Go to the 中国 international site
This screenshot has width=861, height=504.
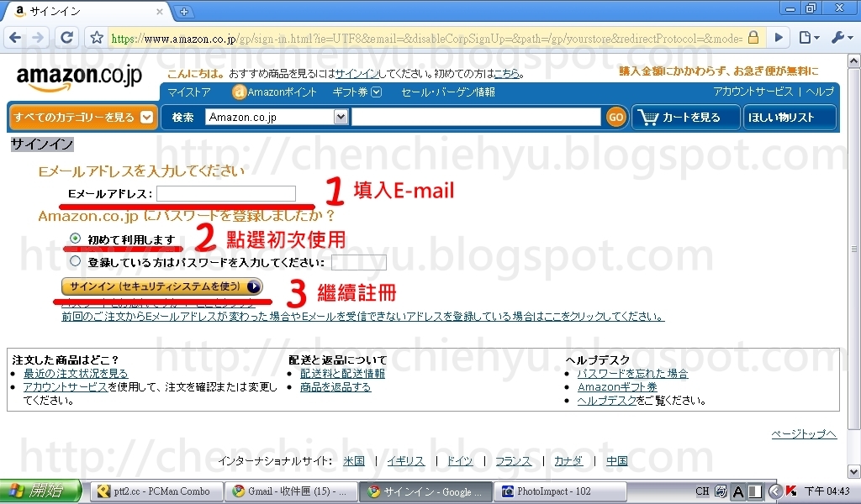click(616, 460)
